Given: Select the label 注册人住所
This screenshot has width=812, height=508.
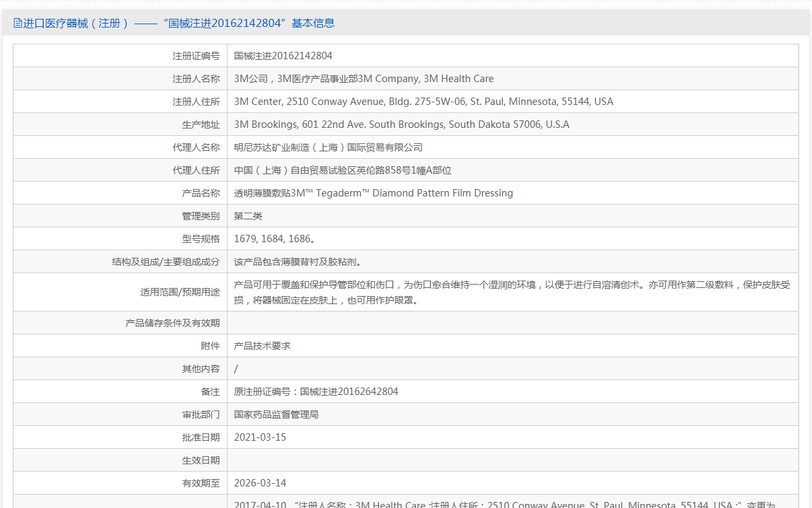Looking at the screenshot, I should click(x=196, y=102).
